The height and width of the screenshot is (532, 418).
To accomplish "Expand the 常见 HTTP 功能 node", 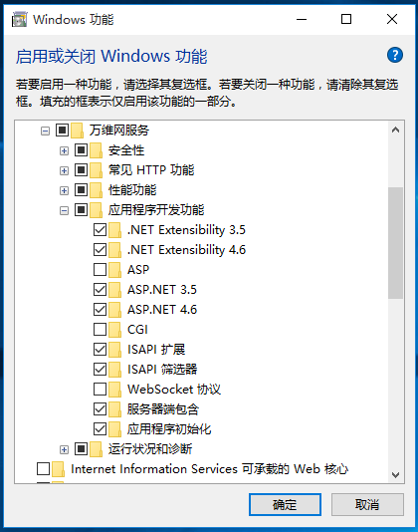I will pos(64,170).
